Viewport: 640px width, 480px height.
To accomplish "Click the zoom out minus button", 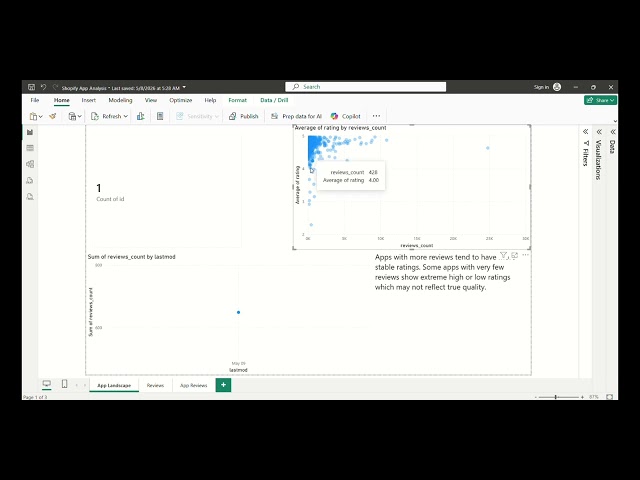I will [536, 397].
